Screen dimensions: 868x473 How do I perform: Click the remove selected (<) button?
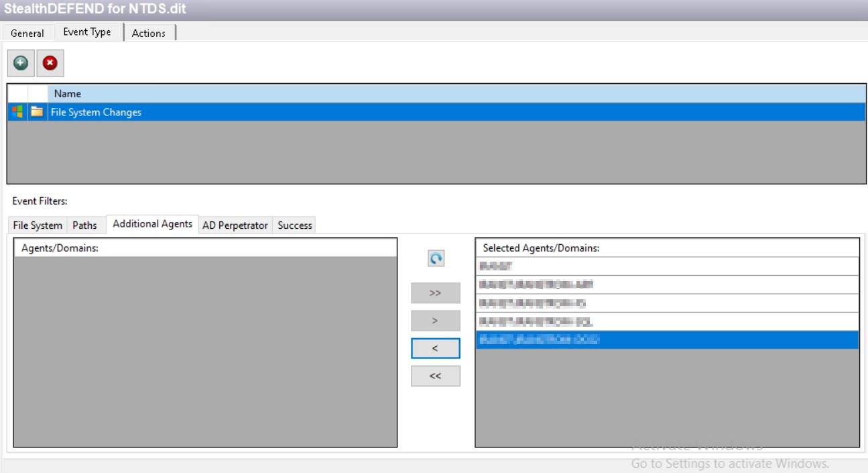[435, 348]
